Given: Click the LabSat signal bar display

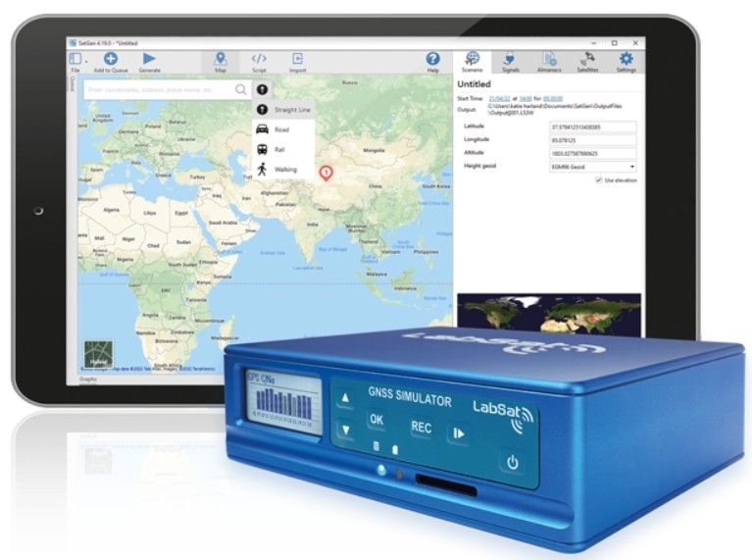Looking at the screenshot, I should [x=283, y=402].
